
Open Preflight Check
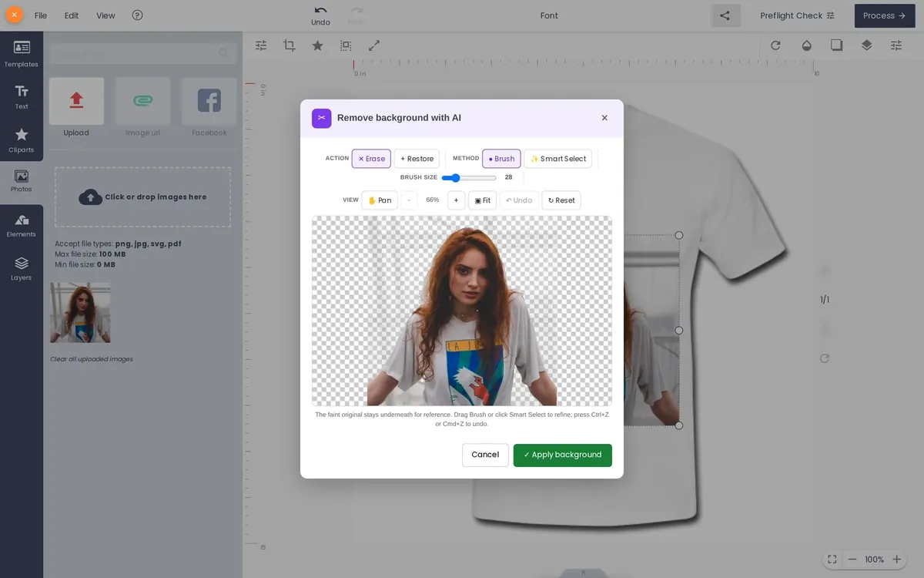(x=797, y=15)
